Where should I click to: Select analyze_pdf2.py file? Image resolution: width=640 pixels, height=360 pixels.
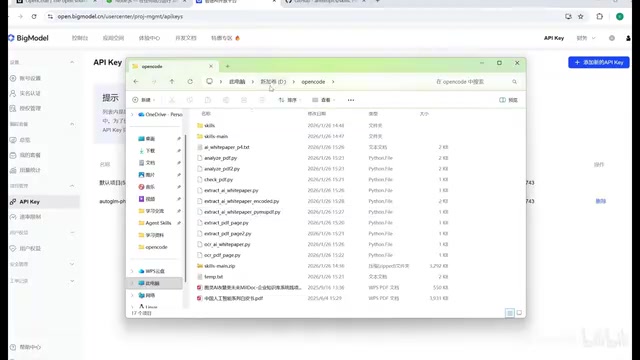tap(222, 169)
